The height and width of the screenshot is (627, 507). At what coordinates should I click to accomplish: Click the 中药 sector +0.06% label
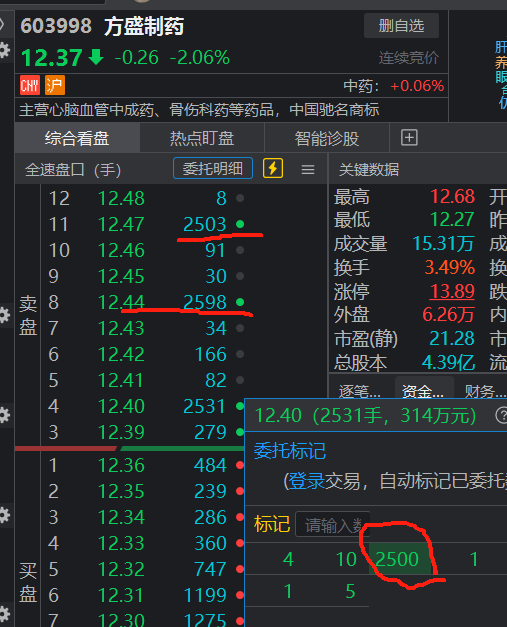[x=393, y=86]
